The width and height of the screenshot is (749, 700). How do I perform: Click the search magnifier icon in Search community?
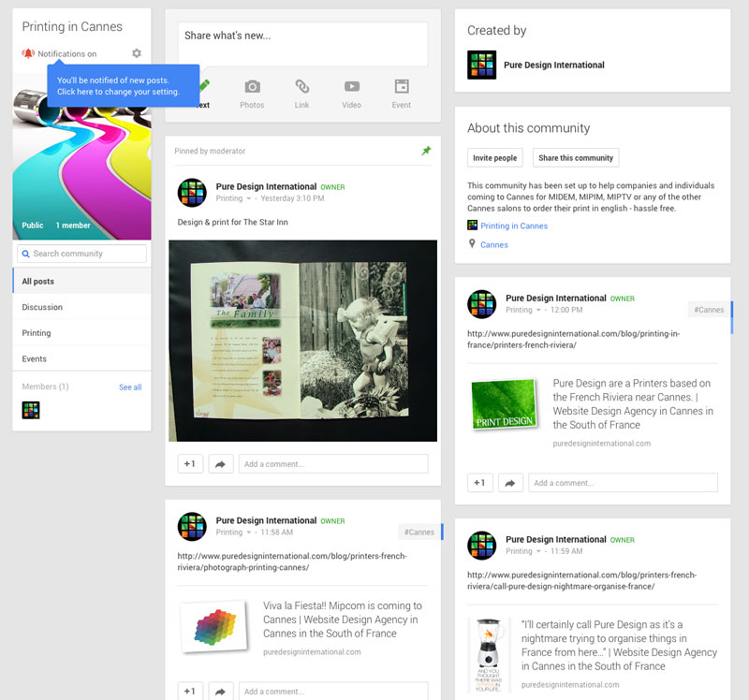26,254
